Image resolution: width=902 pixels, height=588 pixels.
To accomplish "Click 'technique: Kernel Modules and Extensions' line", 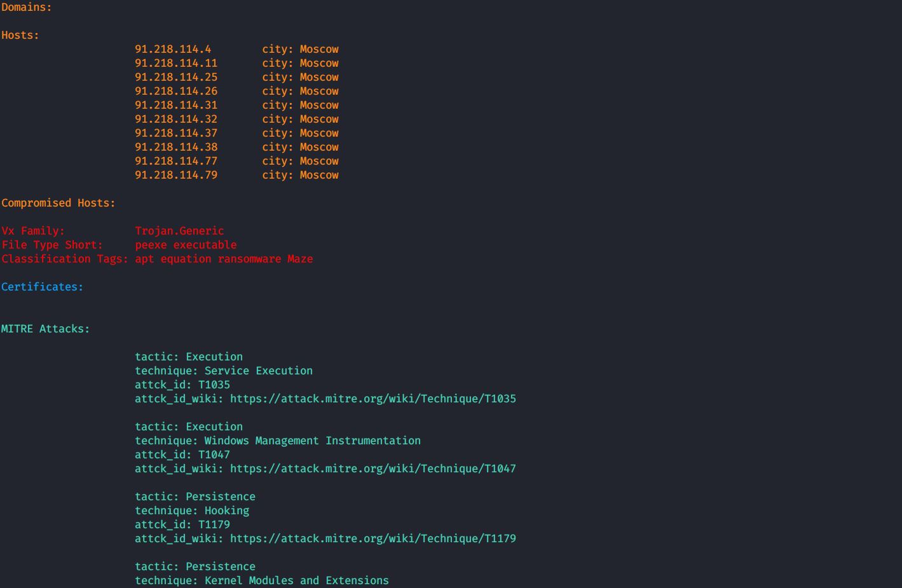I will (262, 581).
